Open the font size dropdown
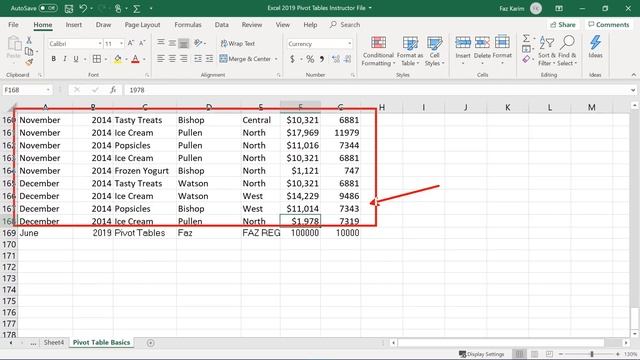The image size is (640, 360). 121,44
